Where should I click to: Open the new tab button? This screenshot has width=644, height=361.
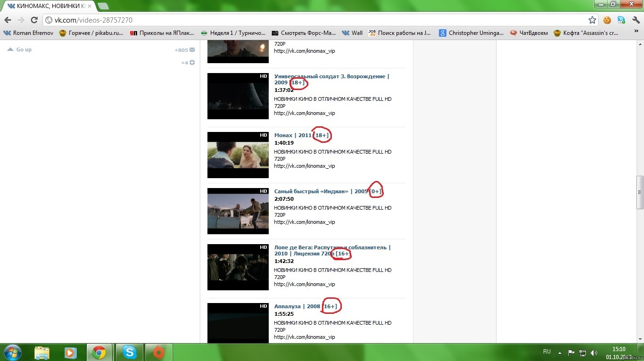pyautogui.click(x=103, y=6)
